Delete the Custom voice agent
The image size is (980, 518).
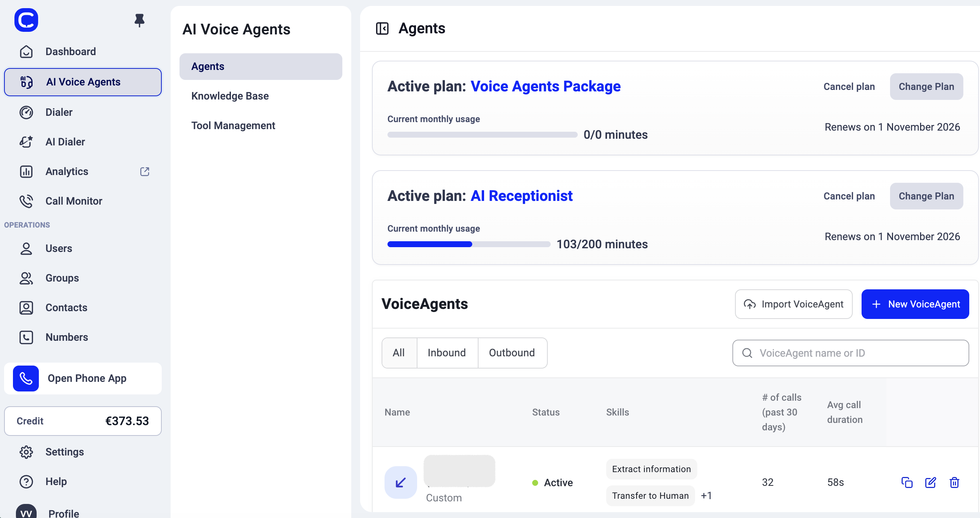pos(954,482)
